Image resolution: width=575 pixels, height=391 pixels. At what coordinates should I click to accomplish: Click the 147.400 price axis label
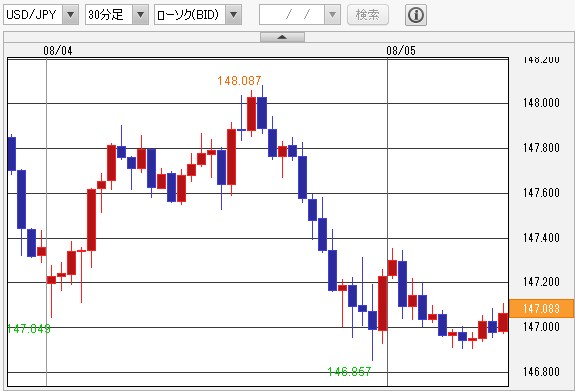(541, 238)
